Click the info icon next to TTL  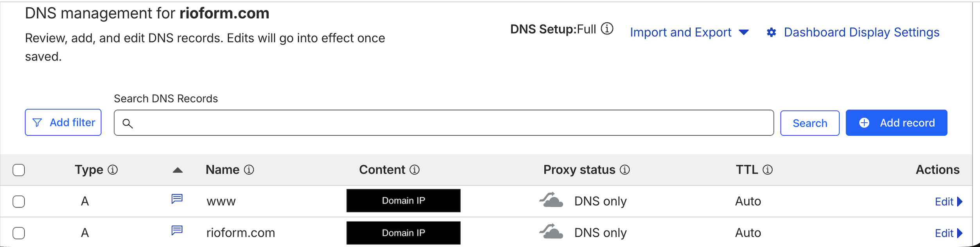click(768, 170)
